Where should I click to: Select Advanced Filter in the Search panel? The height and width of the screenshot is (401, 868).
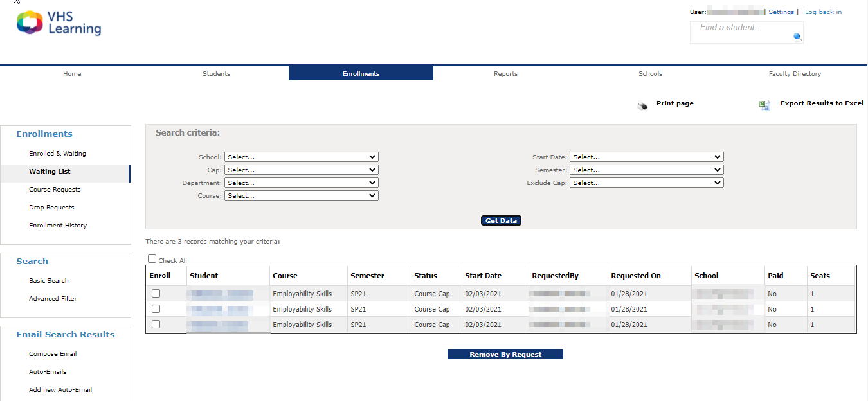pyautogui.click(x=53, y=299)
